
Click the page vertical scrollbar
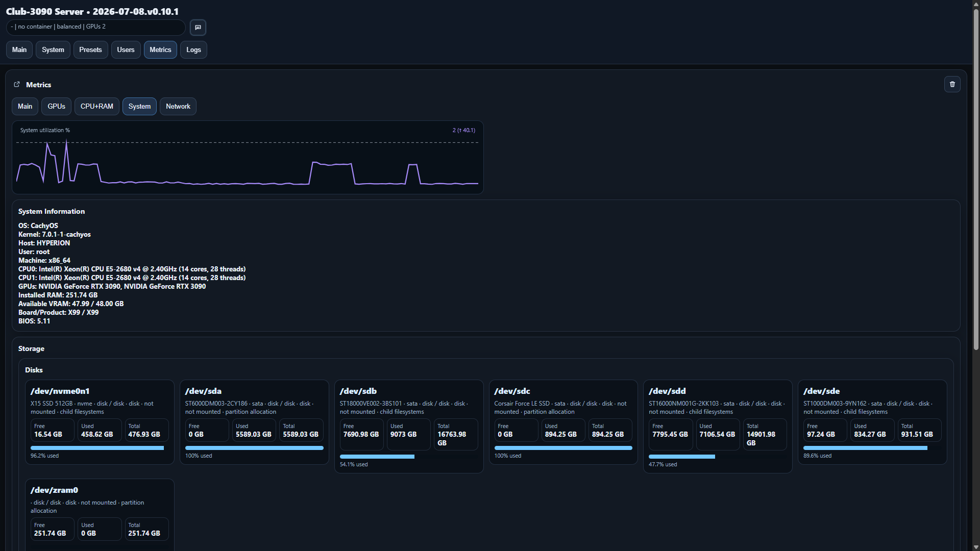[976, 179]
